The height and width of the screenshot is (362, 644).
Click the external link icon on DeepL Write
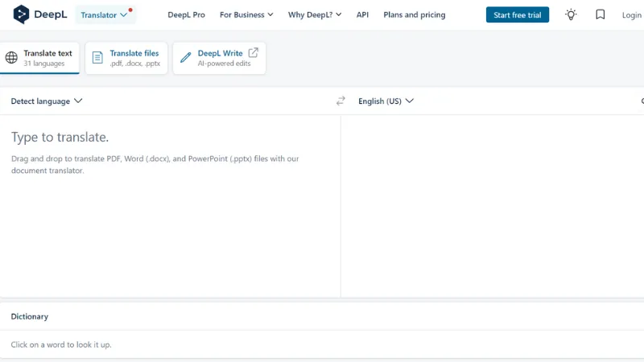[253, 53]
